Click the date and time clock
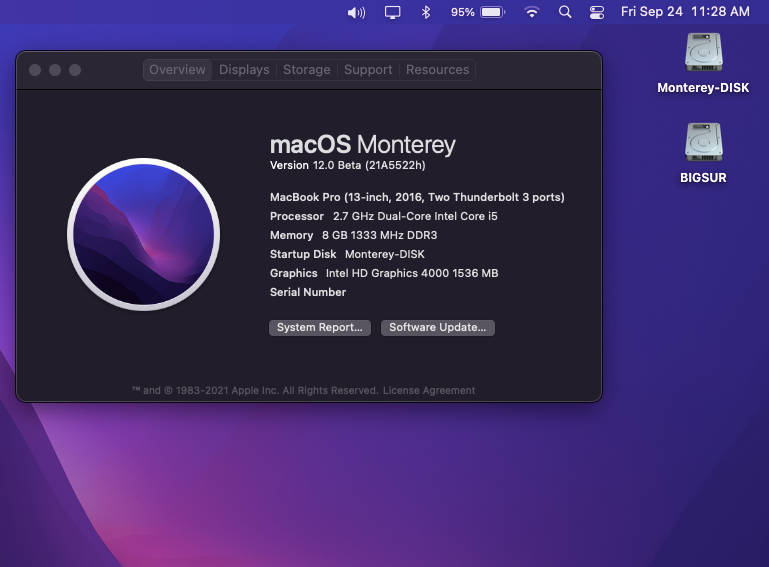 [685, 12]
